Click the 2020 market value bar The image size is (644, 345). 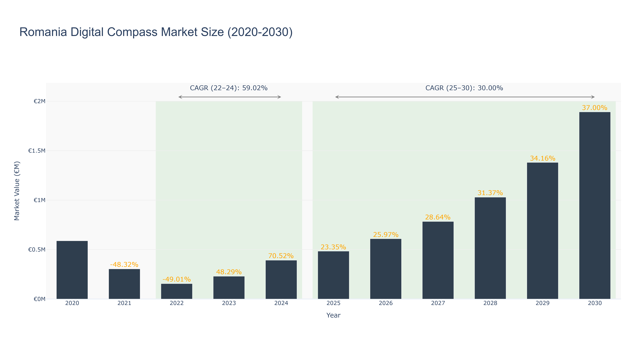(x=72, y=270)
